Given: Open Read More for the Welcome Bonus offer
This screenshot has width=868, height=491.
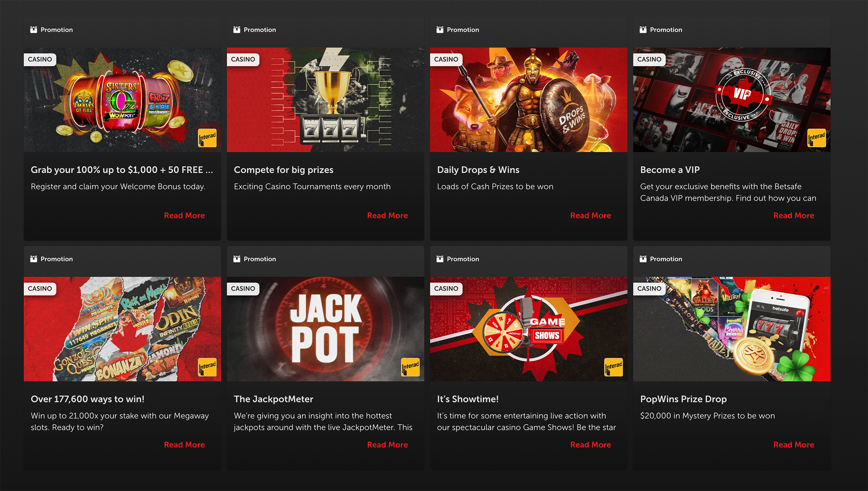Looking at the screenshot, I should (x=184, y=215).
